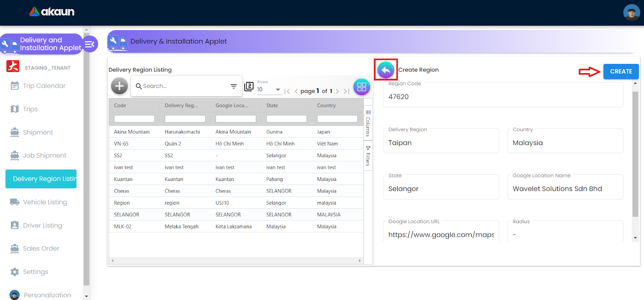Click the back arrow next to Create Region
The width and height of the screenshot is (644, 300).
tap(386, 70)
